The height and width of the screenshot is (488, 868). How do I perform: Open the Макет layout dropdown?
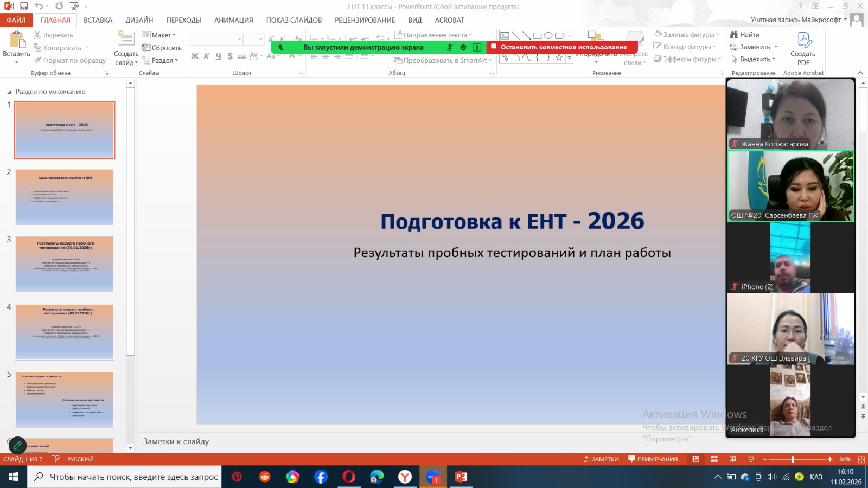(x=159, y=35)
